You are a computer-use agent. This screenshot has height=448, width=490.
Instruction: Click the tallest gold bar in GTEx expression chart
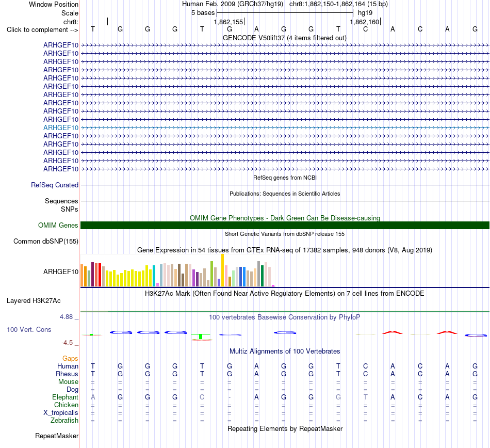[x=222, y=270]
